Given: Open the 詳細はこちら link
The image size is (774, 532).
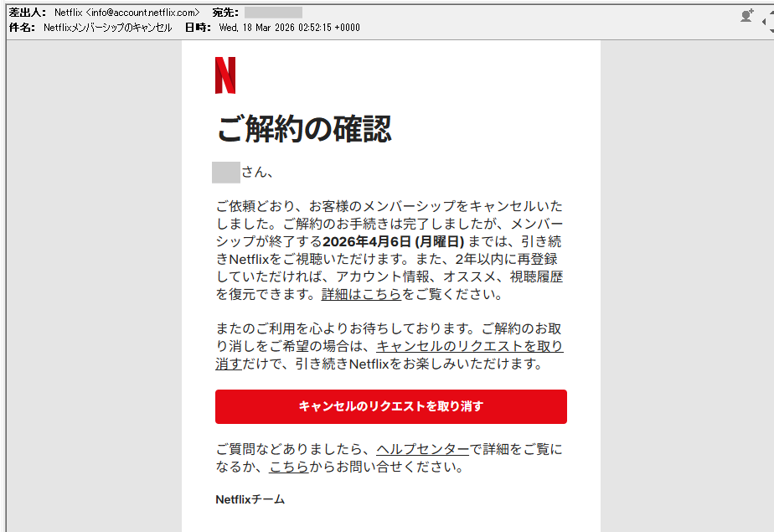Looking at the screenshot, I should tap(361, 294).
